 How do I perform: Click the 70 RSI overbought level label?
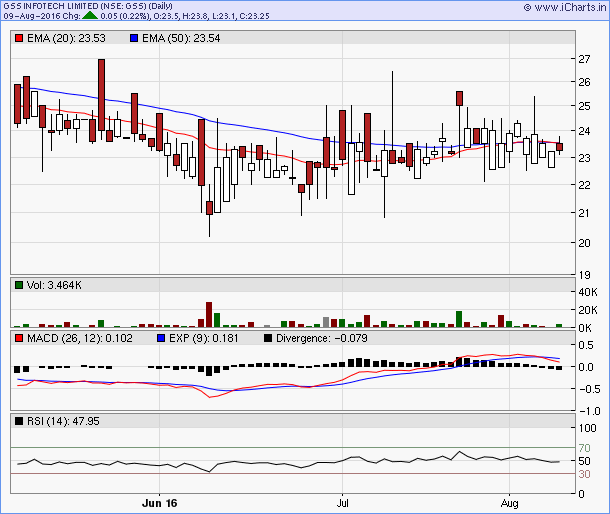(x=584, y=448)
